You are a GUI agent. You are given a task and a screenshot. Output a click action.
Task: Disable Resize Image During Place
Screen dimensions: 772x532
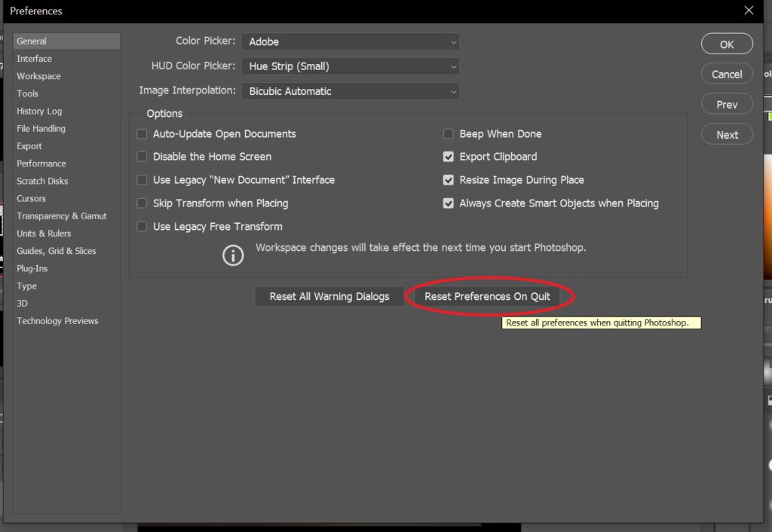[448, 180]
